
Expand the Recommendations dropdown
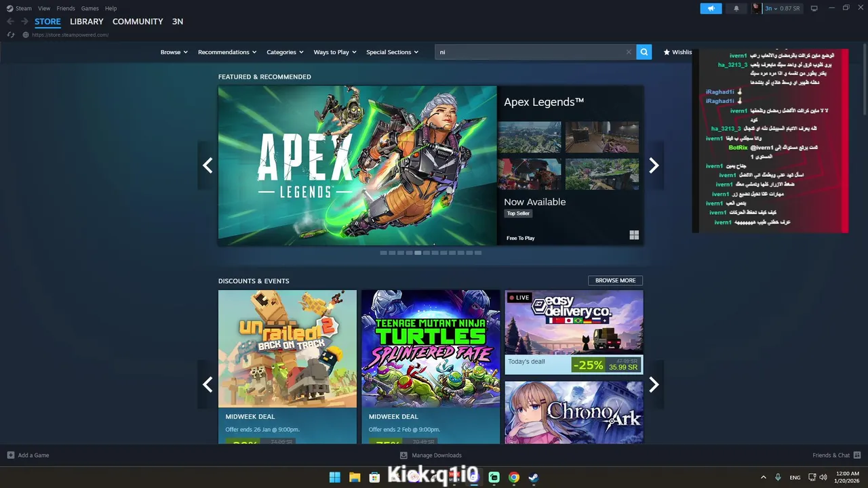point(227,52)
